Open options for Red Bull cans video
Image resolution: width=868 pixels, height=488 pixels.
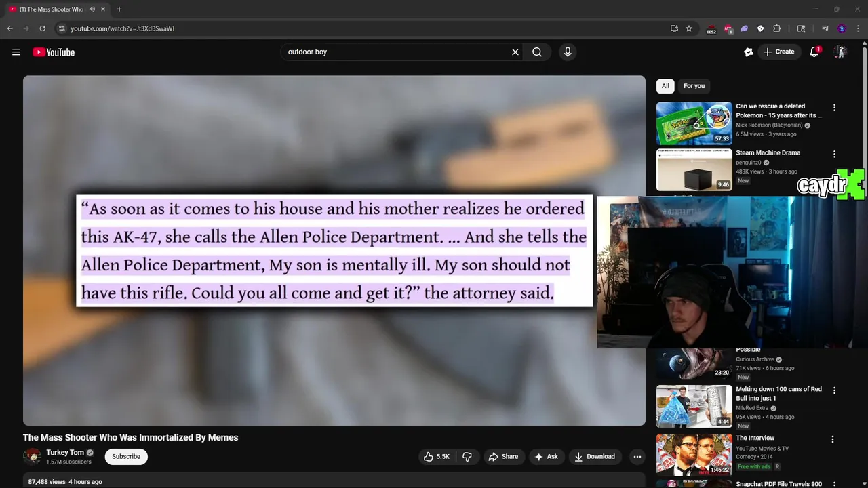[834, 390]
